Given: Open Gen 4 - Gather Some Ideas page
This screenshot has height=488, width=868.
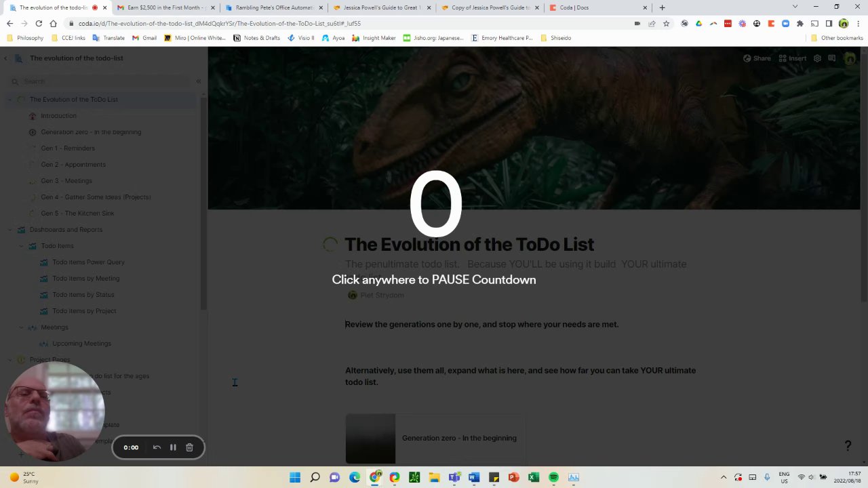Looking at the screenshot, I should tap(96, 197).
